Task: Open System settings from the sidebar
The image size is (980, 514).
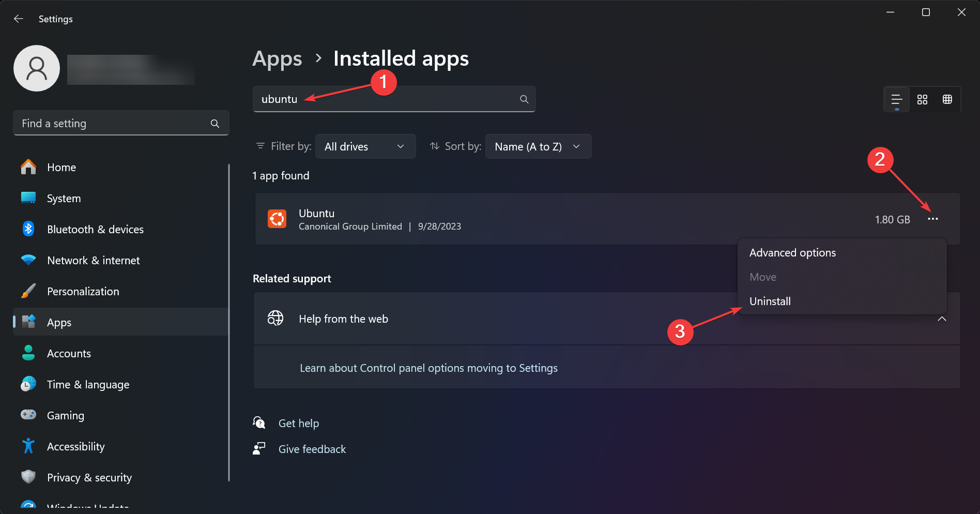Action: point(64,198)
